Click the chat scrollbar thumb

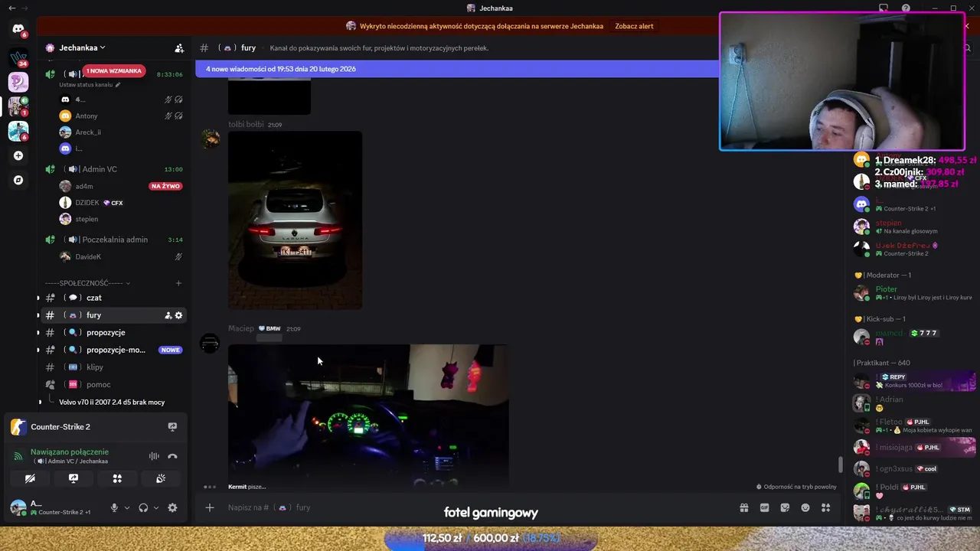pyautogui.click(x=840, y=465)
